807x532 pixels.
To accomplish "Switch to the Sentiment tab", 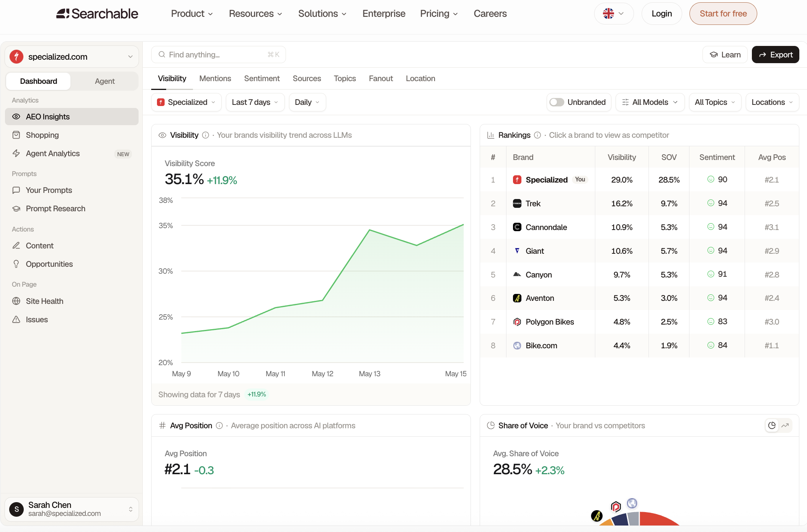I will 262,78.
